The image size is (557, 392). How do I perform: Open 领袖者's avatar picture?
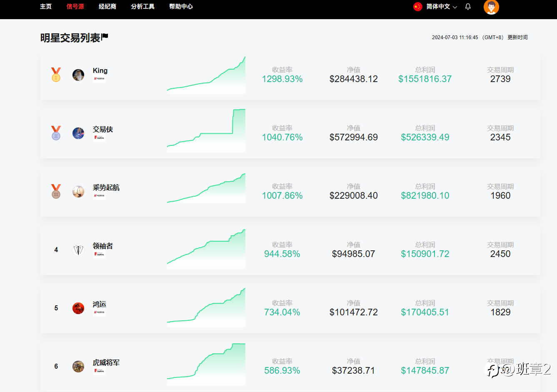78,250
